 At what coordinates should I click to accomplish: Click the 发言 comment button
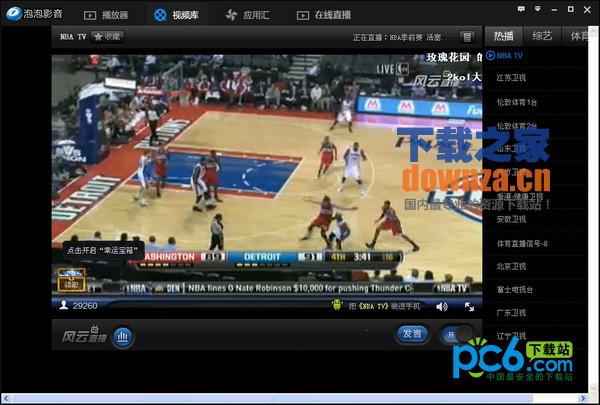point(412,334)
